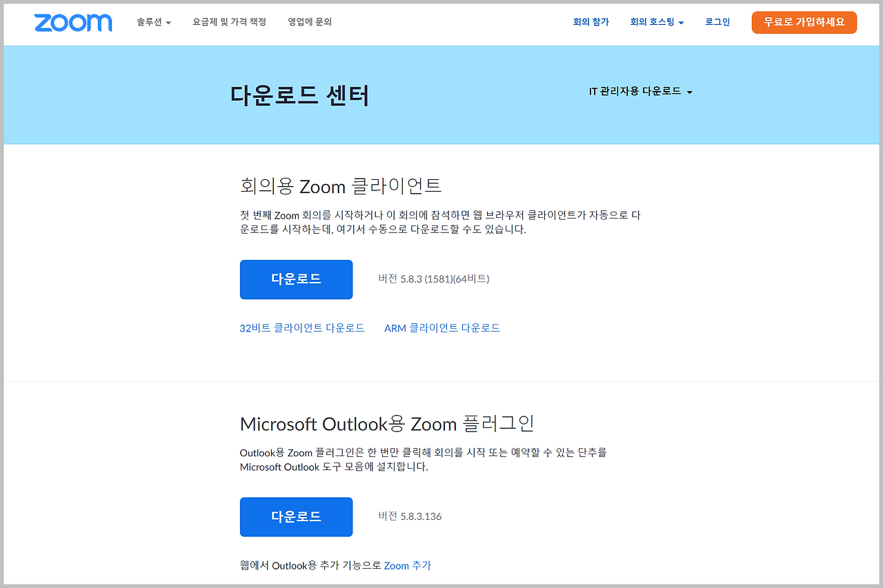Click 회의 참가 in the top navigation
The height and width of the screenshot is (588, 883).
click(591, 22)
